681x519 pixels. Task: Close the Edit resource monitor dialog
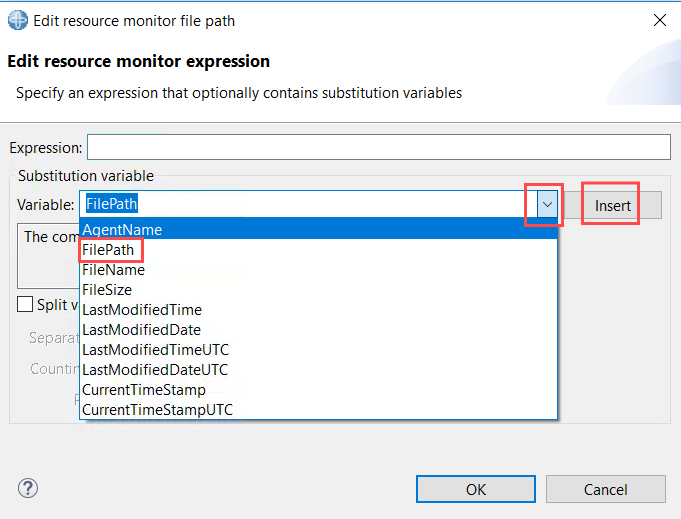[660, 20]
